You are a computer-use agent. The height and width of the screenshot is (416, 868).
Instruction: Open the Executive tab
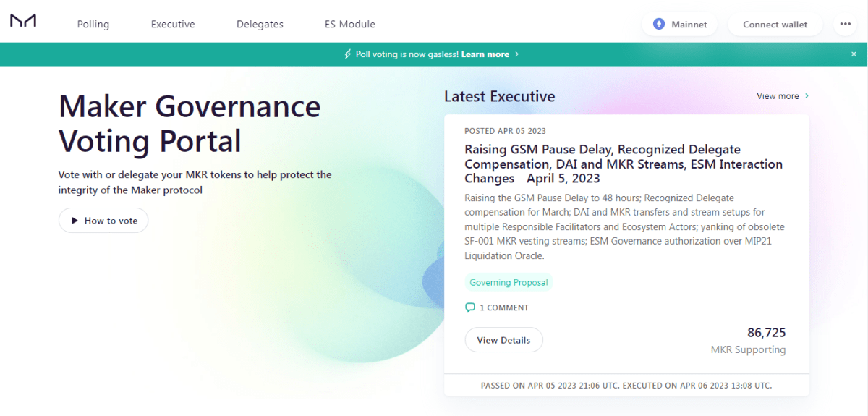click(173, 24)
